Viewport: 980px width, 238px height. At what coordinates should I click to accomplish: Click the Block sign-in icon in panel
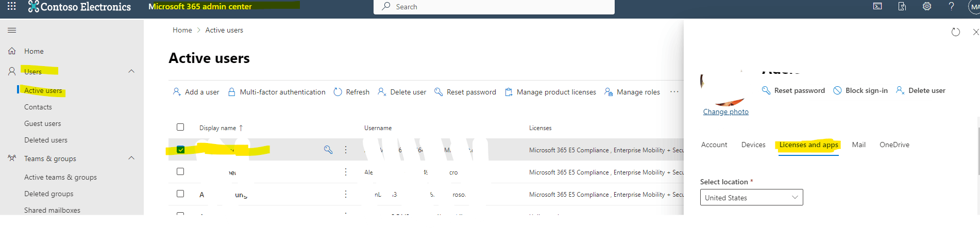click(x=837, y=90)
